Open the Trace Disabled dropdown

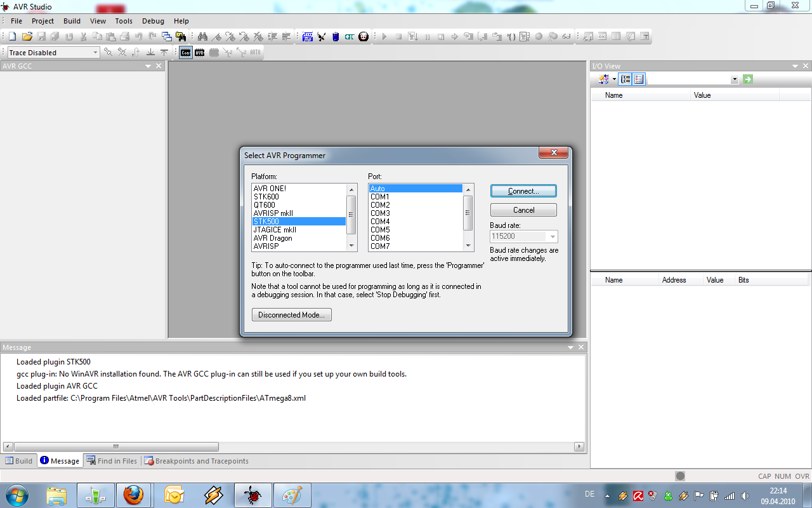tap(96, 53)
